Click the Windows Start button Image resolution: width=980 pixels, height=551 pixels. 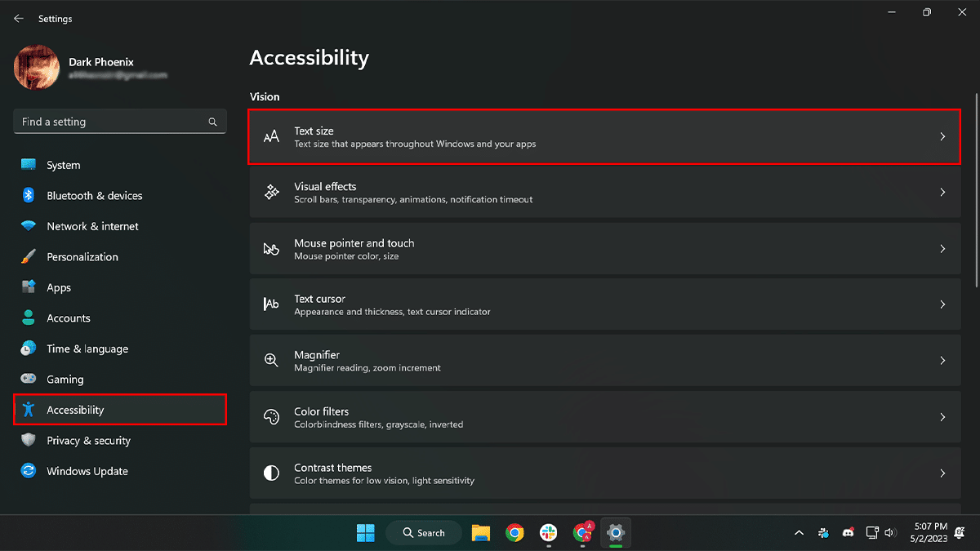pyautogui.click(x=365, y=533)
